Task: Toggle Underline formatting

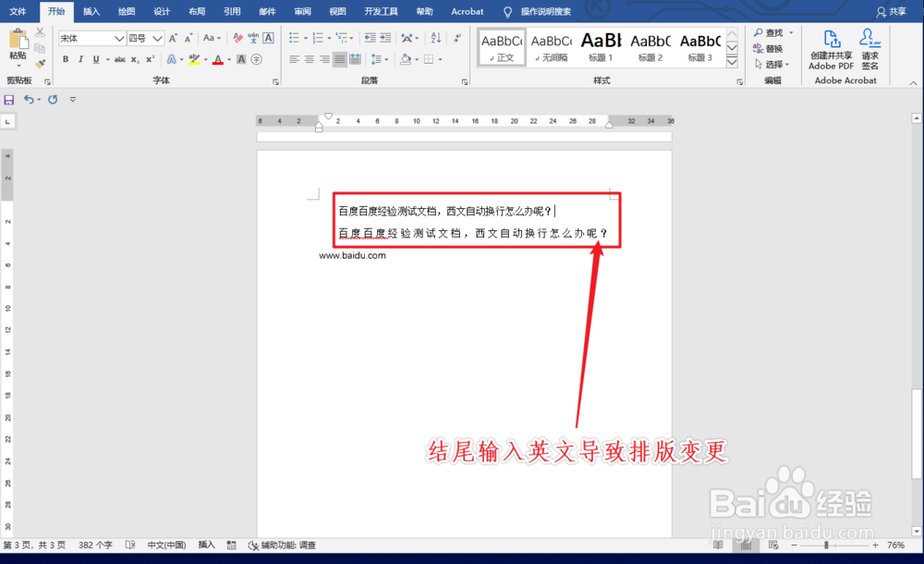Action: tap(96, 59)
